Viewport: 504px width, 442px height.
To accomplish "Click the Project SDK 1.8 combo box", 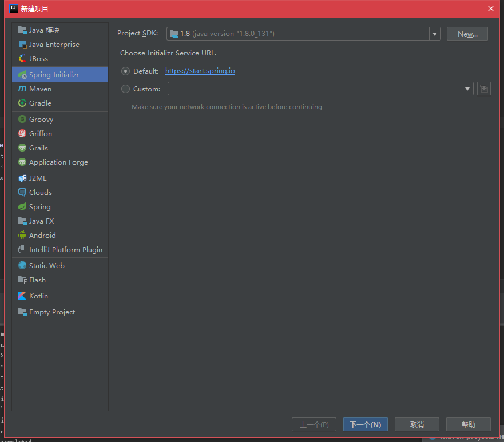I will 303,34.
